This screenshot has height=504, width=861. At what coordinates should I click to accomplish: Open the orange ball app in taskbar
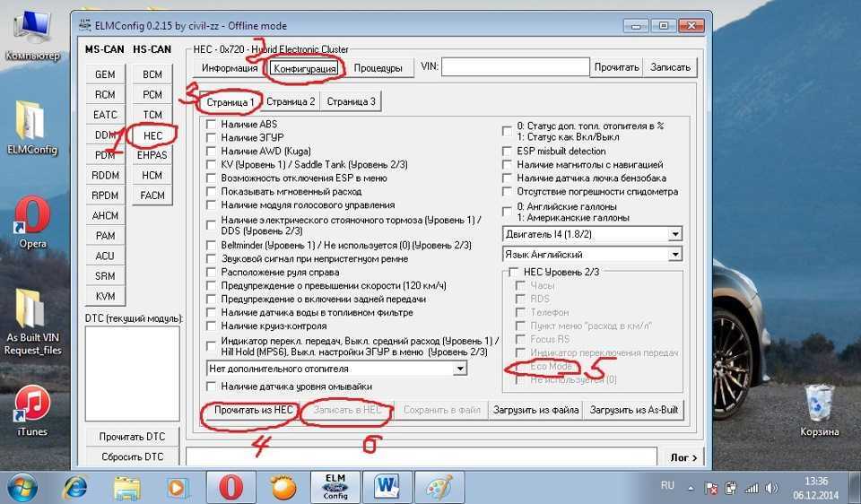coord(283,488)
